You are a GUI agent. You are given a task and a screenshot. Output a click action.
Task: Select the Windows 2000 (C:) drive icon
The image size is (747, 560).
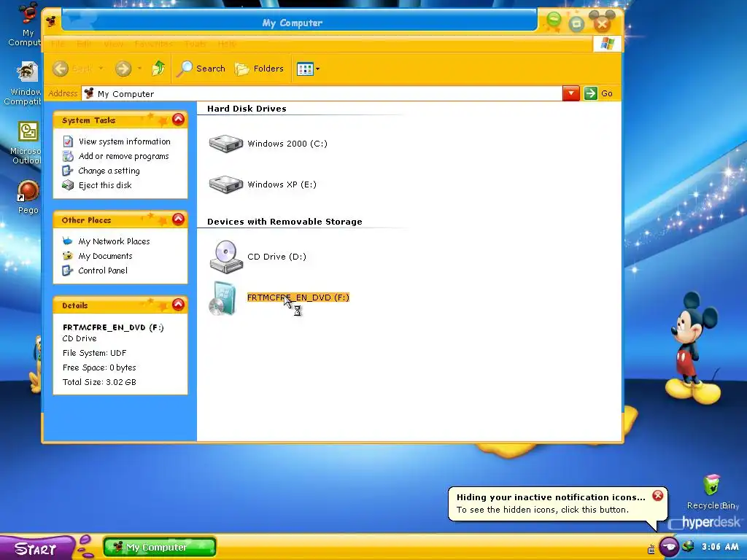click(x=226, y=144)
